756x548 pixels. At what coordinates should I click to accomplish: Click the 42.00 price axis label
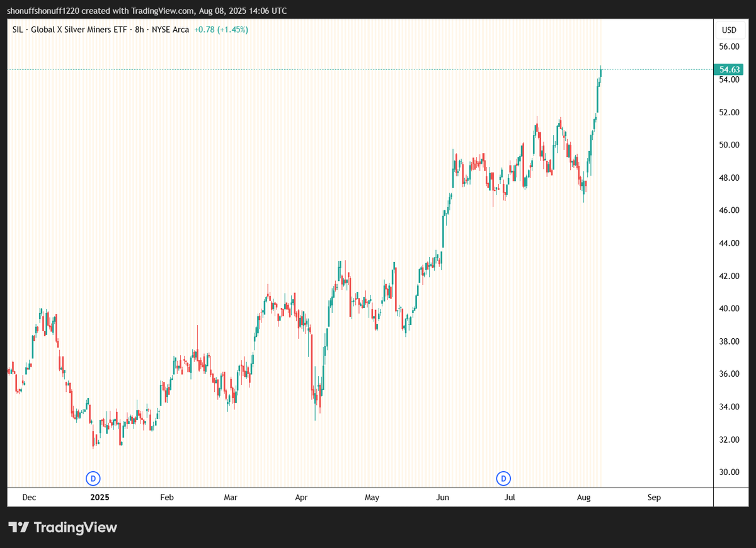[730, 276]
